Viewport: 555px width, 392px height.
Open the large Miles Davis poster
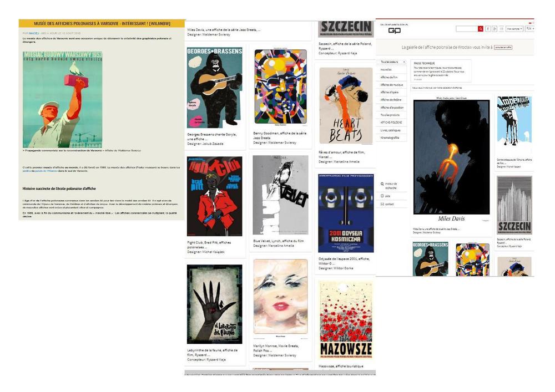coord(451,157)
